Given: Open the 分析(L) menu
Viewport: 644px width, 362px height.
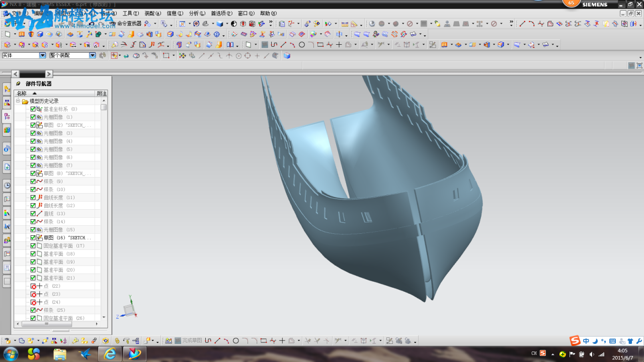Looking at the screenshot, I should (x=197, y=14).
